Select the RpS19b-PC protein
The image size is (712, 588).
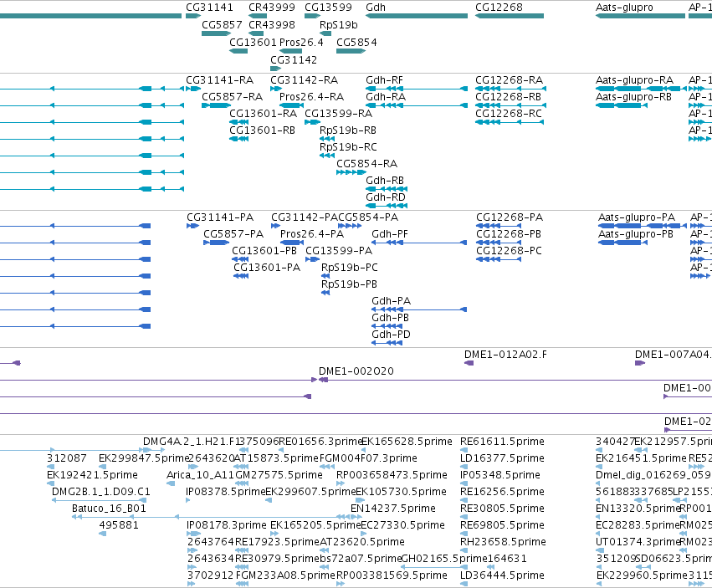[x=325, y=276]
